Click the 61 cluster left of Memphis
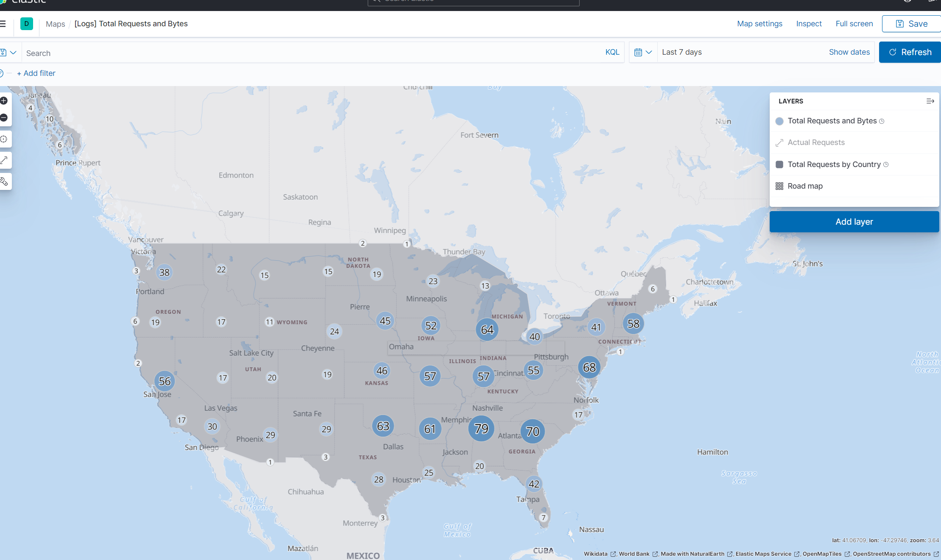The height and width of the screenshot is (560, 941). [430, 429]
